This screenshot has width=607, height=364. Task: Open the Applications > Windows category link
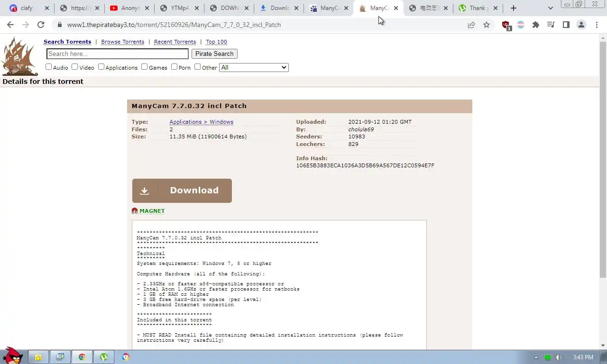tap(202, 122)
